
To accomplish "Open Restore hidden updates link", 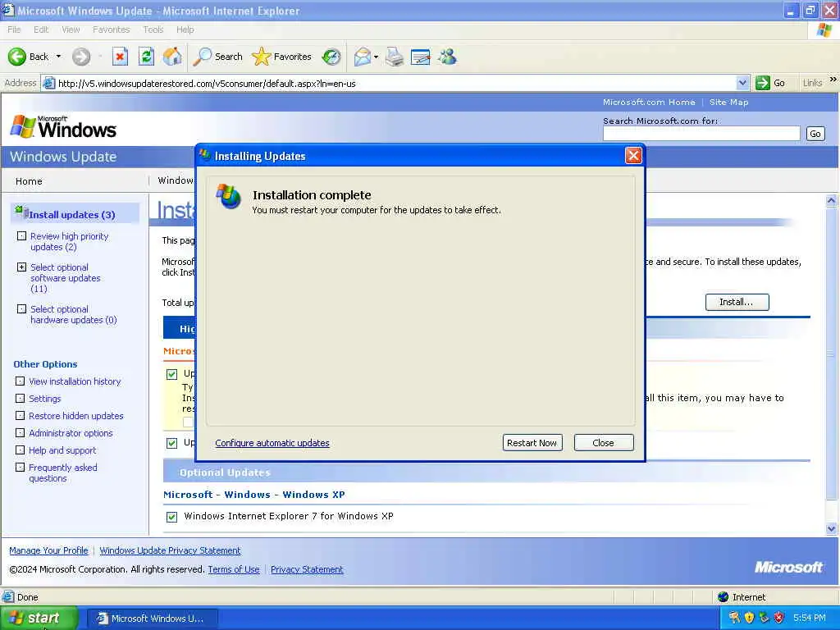I will (75, 416).
